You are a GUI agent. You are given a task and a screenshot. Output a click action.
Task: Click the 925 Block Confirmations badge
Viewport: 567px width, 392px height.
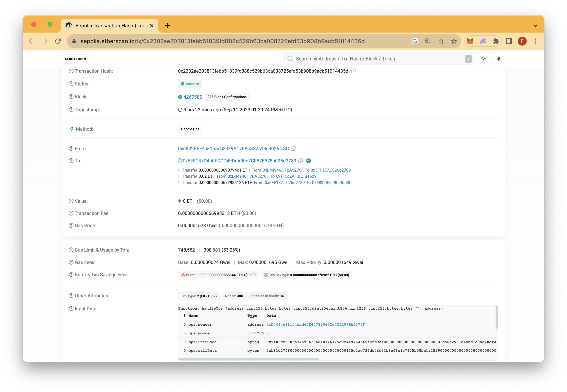pos(227,97)
